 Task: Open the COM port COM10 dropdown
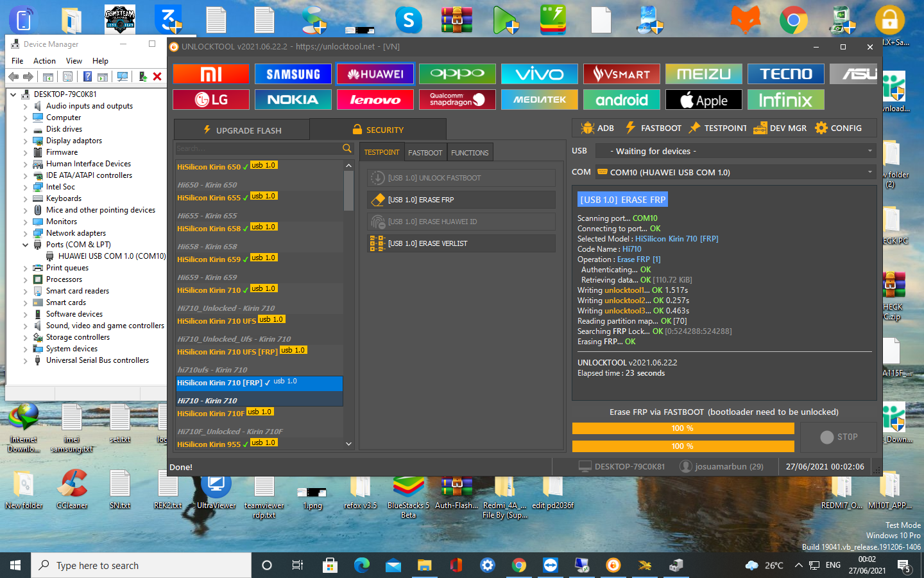735,172
